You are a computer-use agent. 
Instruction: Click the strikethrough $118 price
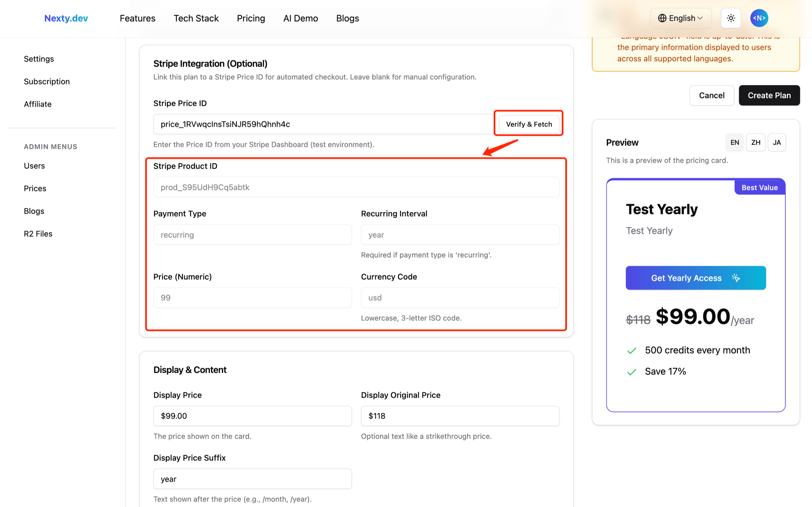pyautogui.click(x=638, y=319)
